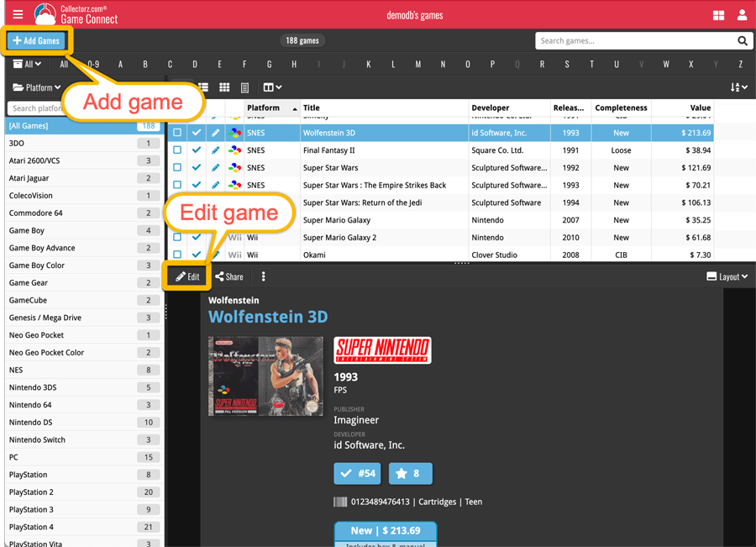Click status checkmark in Okami row
The image size is (756, 547).
click(197, 255)
